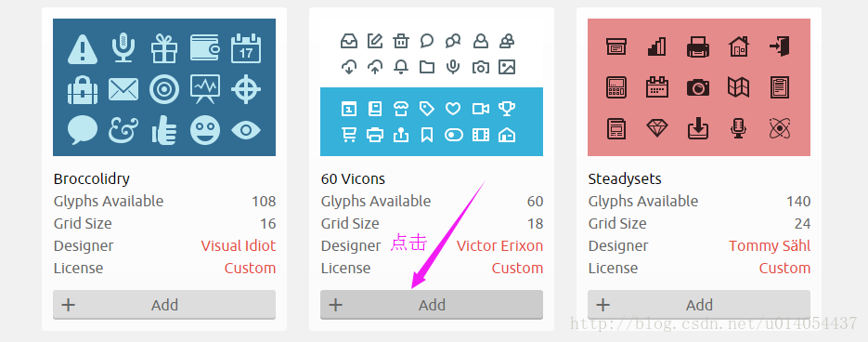Add the Broccolidry icon set
Image resolution: width=868 pixels, height=342 pixels.
164,304
